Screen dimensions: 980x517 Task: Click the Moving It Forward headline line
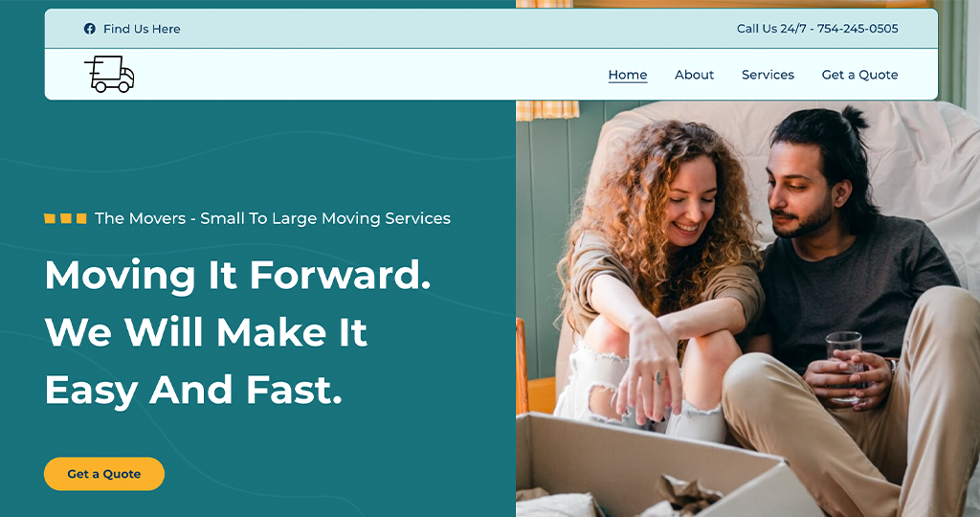tap(238, 275)
